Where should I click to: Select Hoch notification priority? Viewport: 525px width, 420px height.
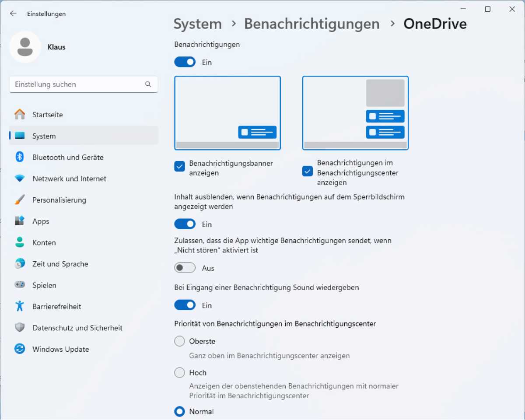179,372
